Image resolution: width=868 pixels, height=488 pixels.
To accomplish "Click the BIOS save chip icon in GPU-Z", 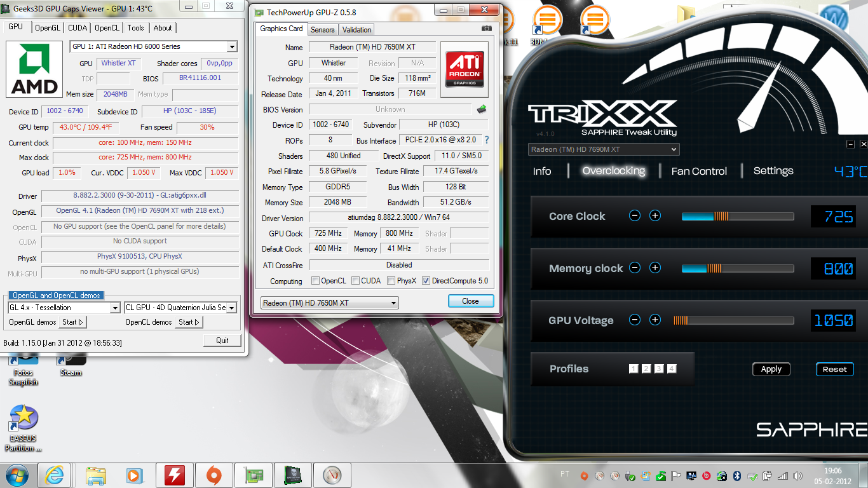I will pos(482,109).
